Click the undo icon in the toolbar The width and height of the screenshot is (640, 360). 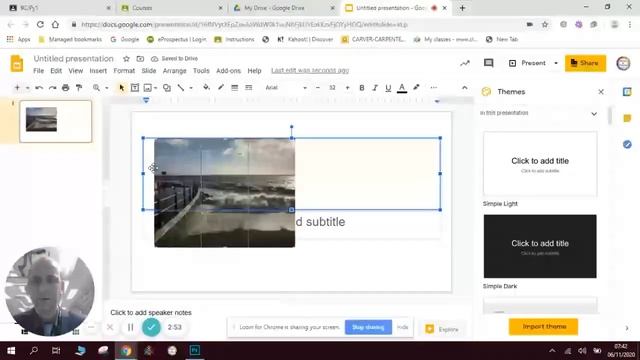click(x=39, y=88)
